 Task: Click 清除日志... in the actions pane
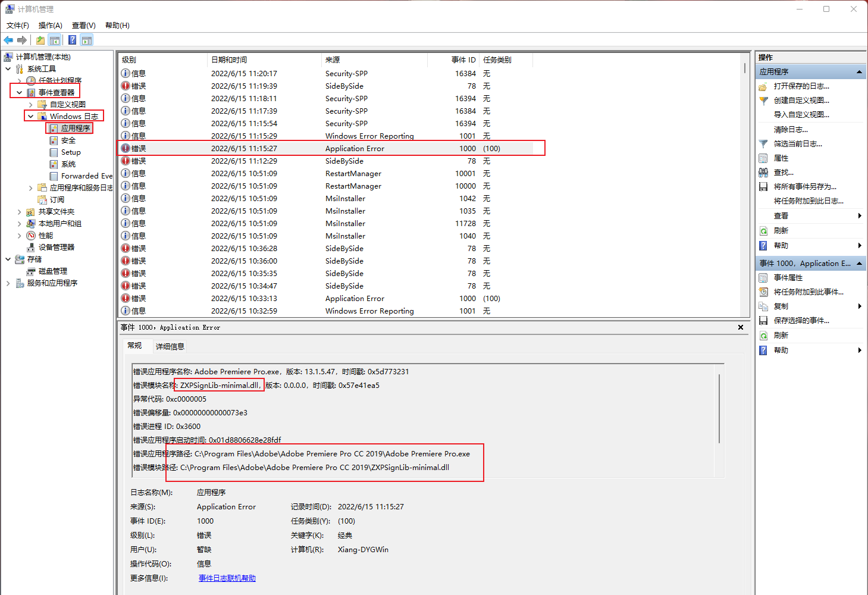pyautogui.click(x=791, y=130)
